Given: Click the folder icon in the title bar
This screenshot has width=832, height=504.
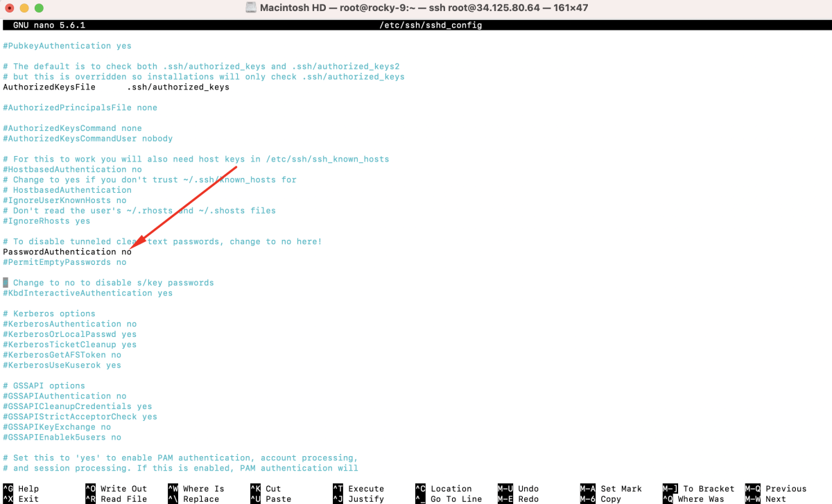Looking at the screenshot, I should pyautogui.click(x=251, y=8).
